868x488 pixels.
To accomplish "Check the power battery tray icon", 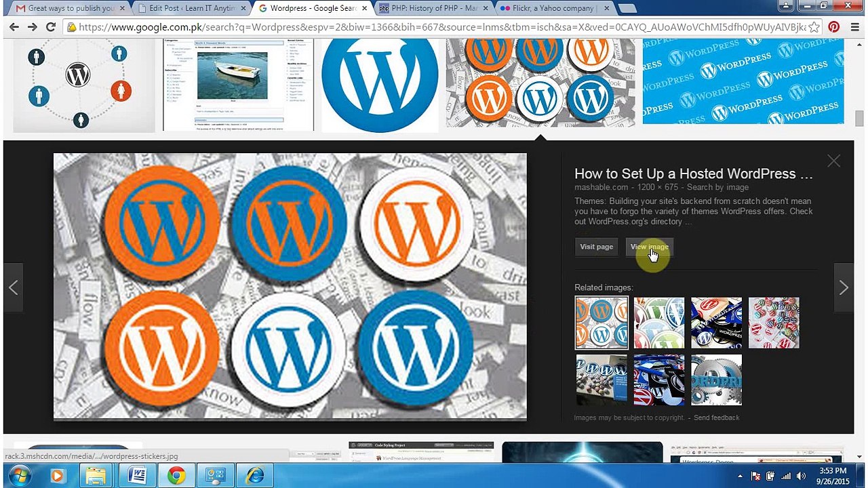I will (771, 476).
